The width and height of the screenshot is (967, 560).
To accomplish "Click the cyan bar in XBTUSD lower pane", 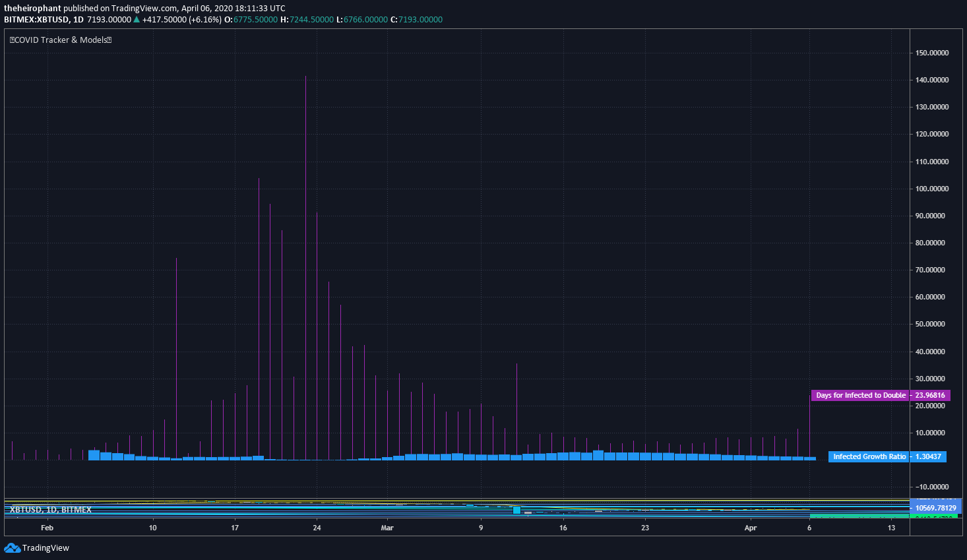I will pos(516,510).
